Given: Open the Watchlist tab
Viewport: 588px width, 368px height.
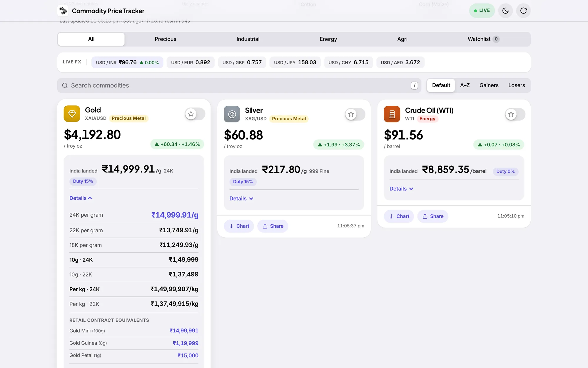Looking at the screenshot, I should (x=483, y=39).
